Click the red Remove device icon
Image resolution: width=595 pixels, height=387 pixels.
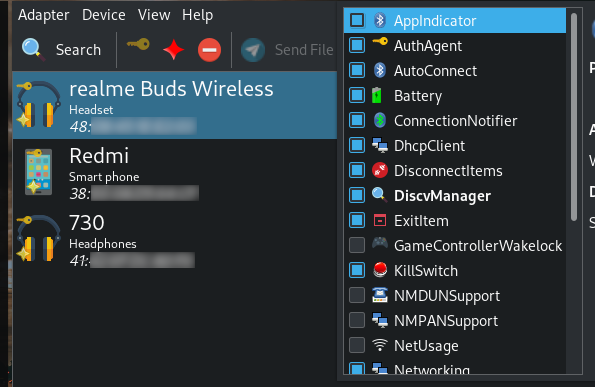(x=209, y=50)
